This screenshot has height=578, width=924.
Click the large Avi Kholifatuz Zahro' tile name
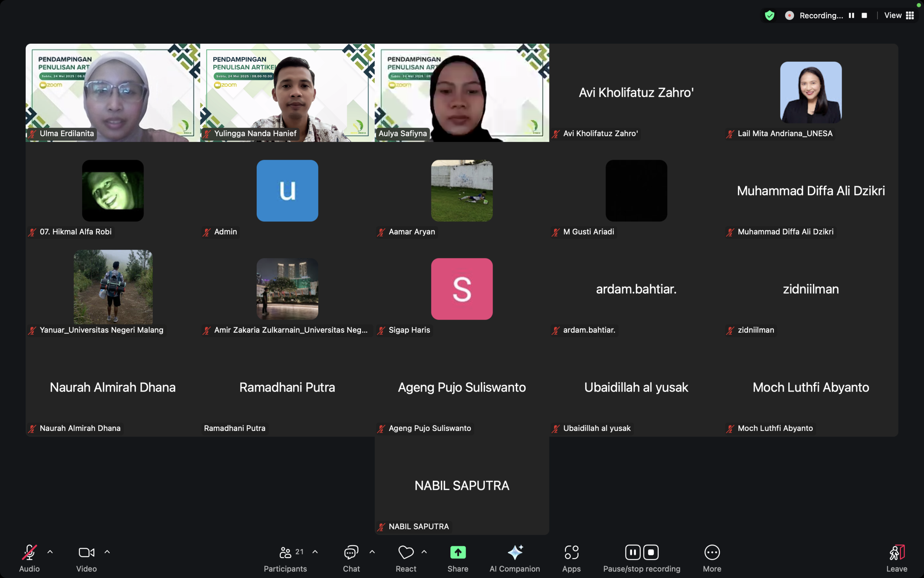[636, 92]
